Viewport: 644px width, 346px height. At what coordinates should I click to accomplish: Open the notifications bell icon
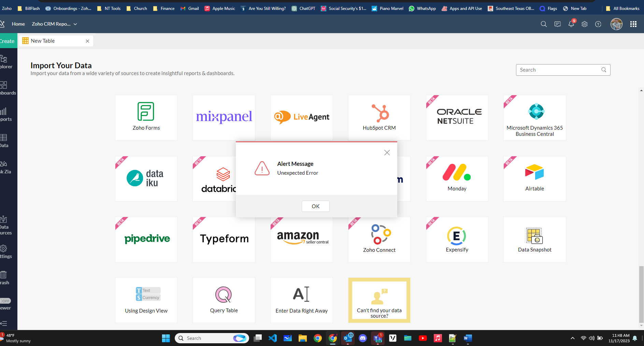[x=571, y=24]
